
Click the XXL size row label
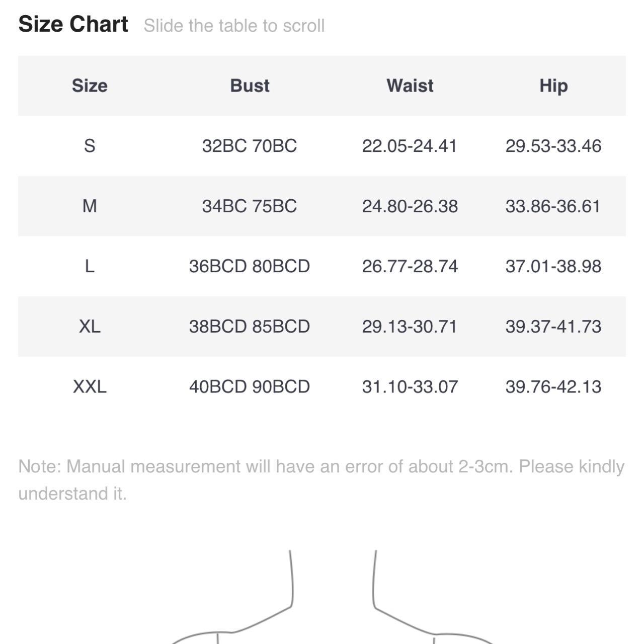(90, 387)
